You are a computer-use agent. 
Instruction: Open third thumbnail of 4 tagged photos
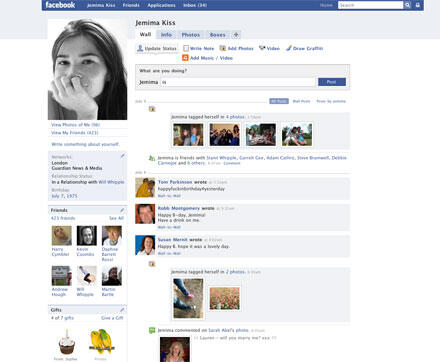(x=261, y=135)
